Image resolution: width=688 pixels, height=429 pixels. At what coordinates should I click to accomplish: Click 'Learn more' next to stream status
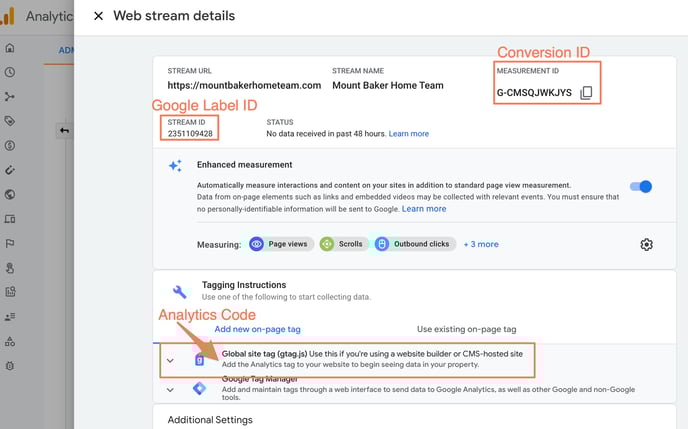coord(408,134)
